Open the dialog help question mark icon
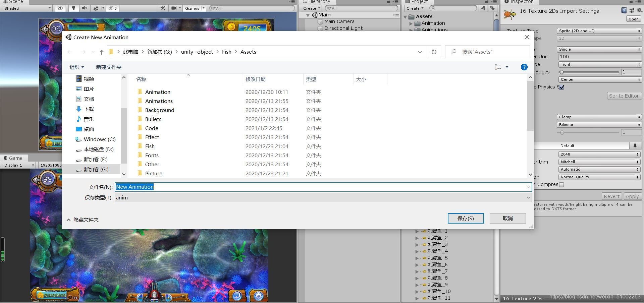The width and height of the screenshot is (644, 303). coord(524,67)
